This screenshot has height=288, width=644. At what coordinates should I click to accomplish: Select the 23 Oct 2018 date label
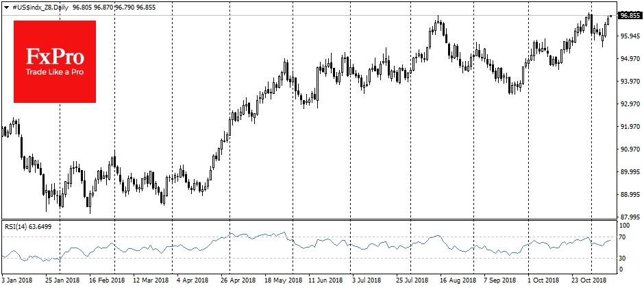(589, 280)
